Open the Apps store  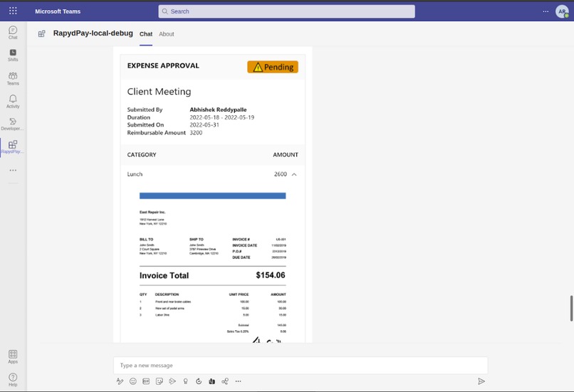[13, 356]
